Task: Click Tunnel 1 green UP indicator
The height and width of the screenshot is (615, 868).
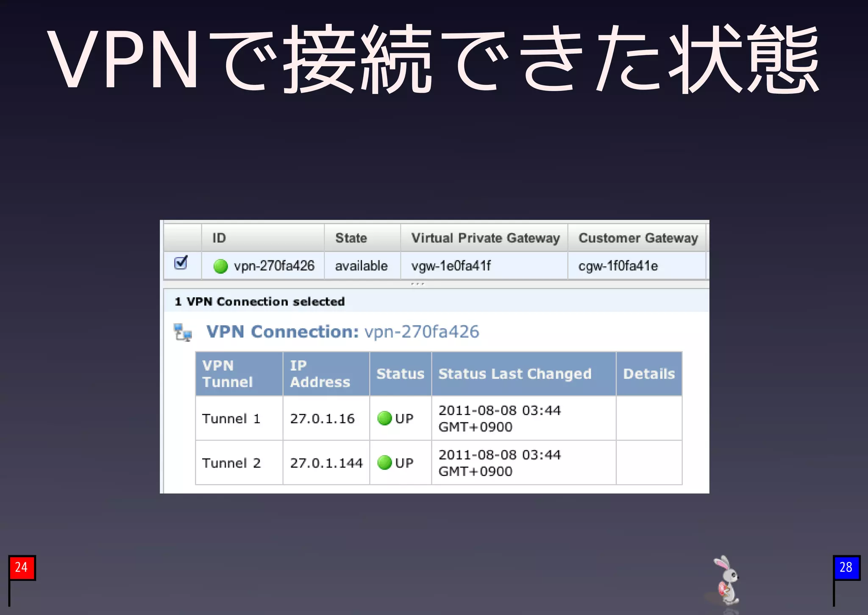Action: (x=384, y=418)
